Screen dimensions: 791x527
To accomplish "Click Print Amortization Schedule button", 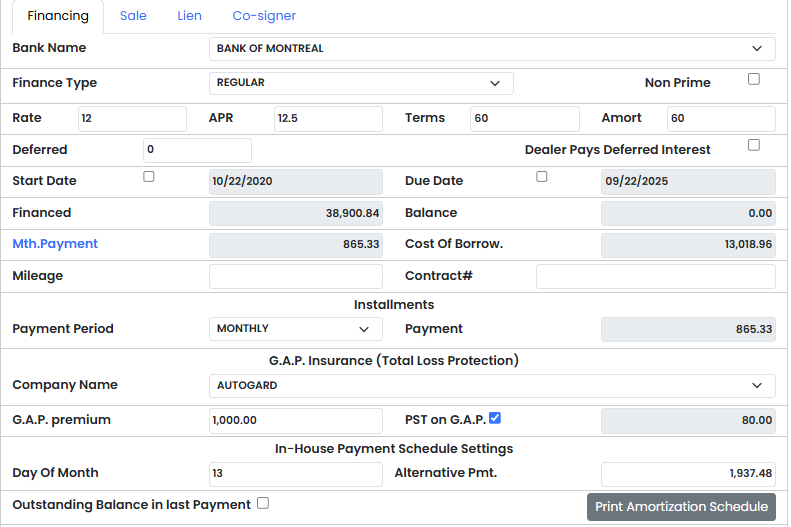I will [x=681, y=507].
